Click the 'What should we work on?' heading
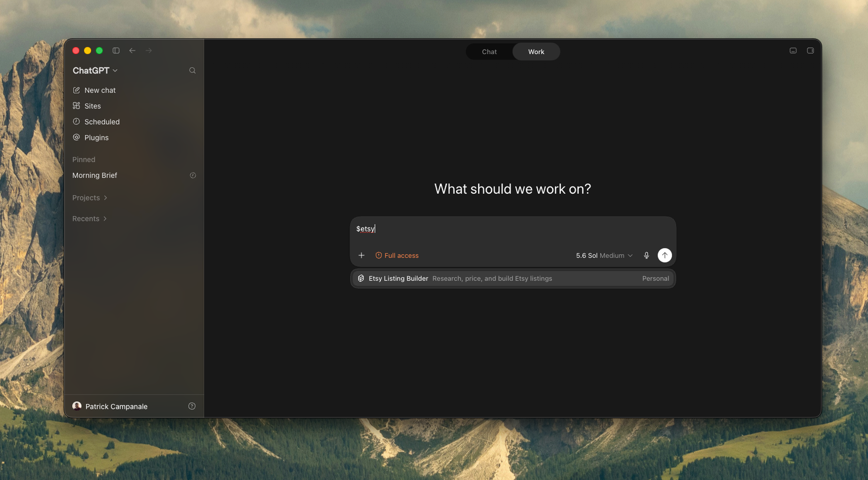Viewport: 868px width, 480px height. [x=513, y=189]
